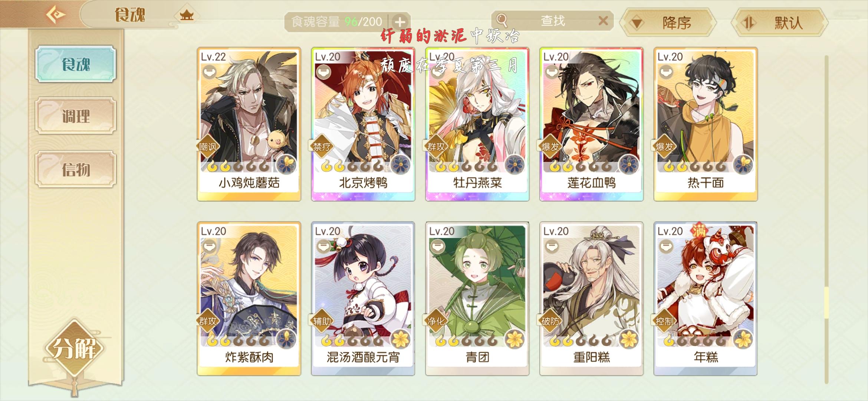Switch to the 食魂 tab
The width and height of the screenshot is (868, 401).
pyautogui.click(x=76, y=64)
